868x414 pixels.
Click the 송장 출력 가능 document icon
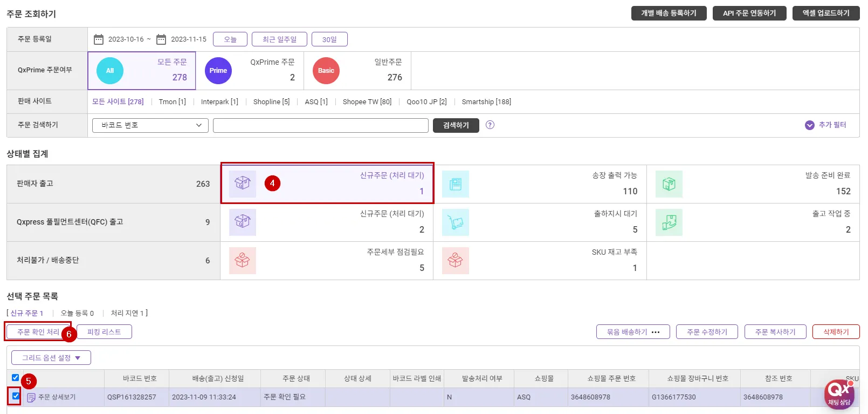click(456, 184)
